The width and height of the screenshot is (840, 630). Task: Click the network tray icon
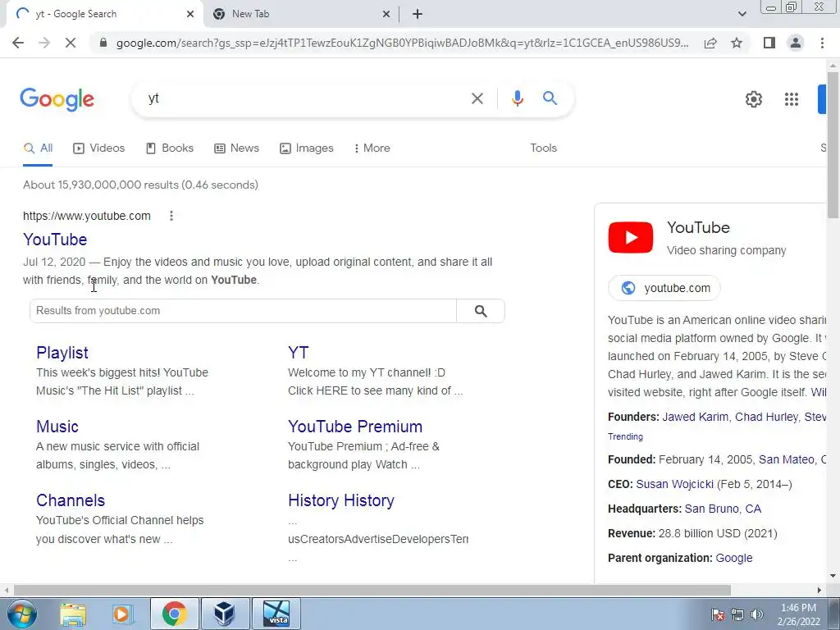(737, 614)
